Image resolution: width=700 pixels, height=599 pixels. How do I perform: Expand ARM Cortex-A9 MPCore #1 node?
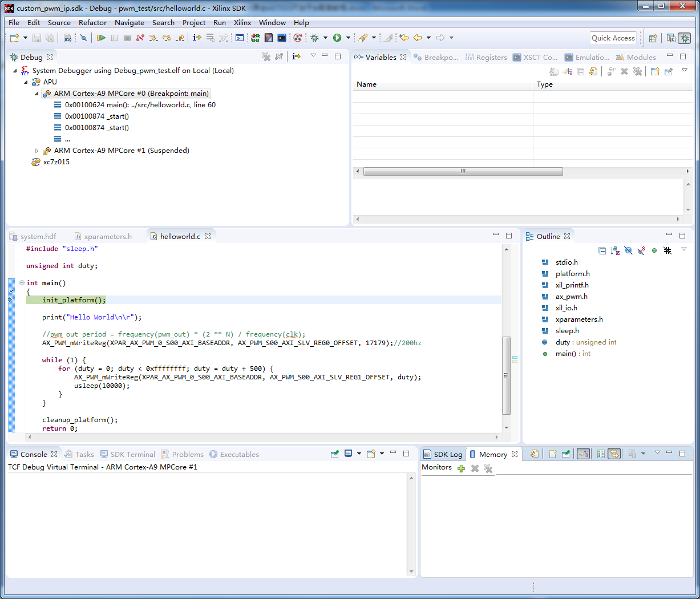coord(37,151)
